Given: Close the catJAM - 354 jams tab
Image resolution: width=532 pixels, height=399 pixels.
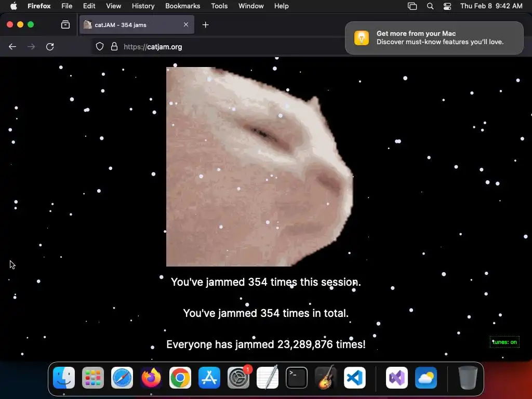Looking at the screenshot, I should (x=186, y=24).
